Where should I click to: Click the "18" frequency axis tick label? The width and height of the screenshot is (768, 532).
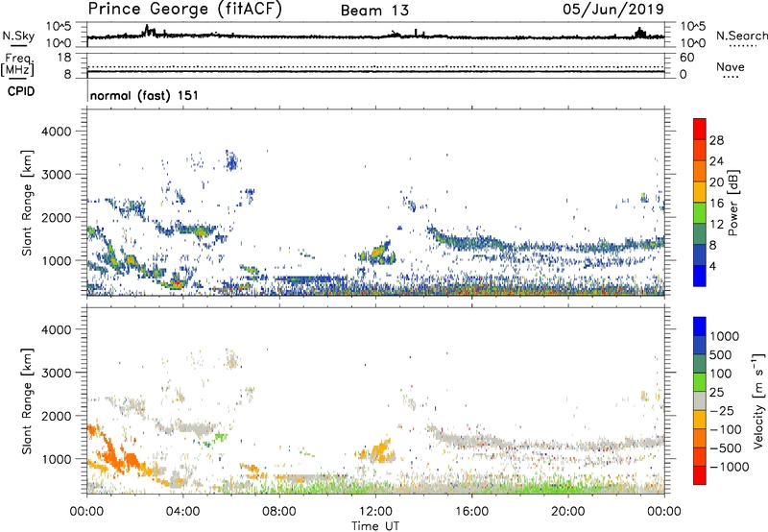[x=64, y=58]
